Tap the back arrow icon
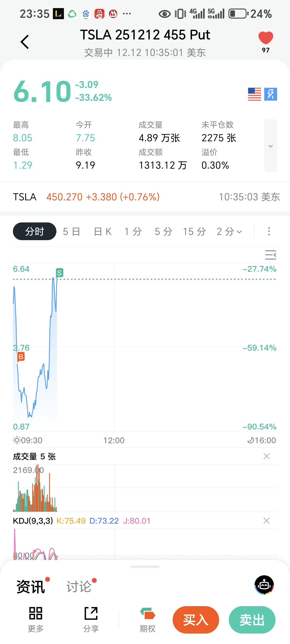Image resolution: width=290 pixels, height=644 pixels. 25,42
